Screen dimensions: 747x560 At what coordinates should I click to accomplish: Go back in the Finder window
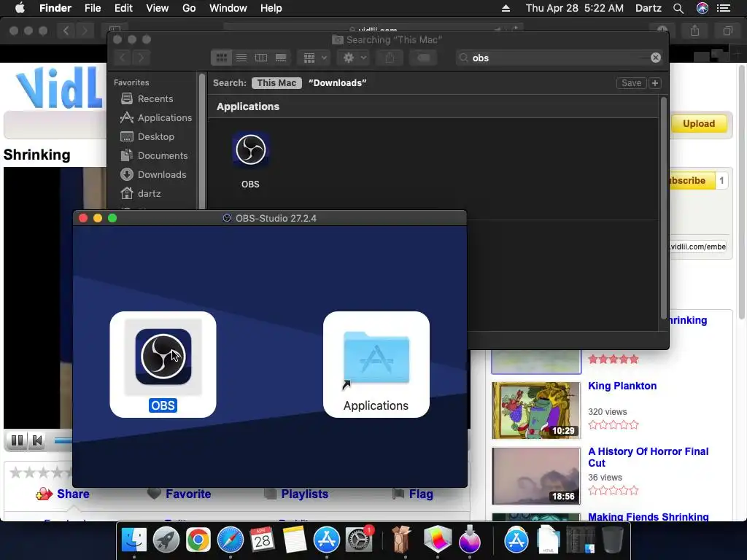[x=123, y=58]
